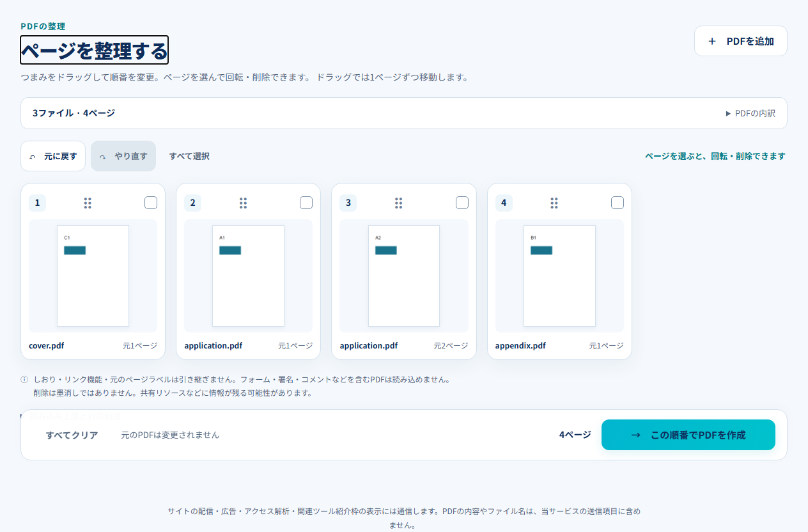Image resolution: width=808 pixels, height=532 pixels.
Task: Expand the PDFの内訳 disclosure
Action: tap(750, 113)
